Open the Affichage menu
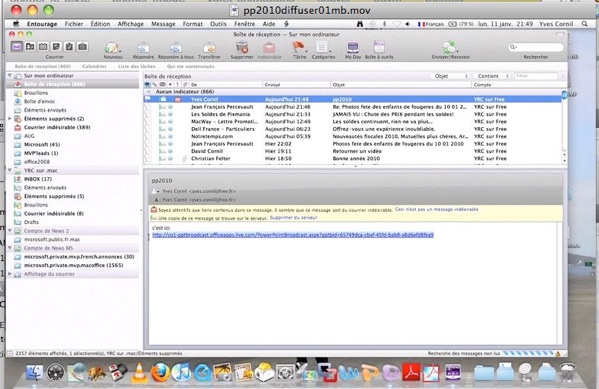The width and height of the screenshot is (599, 389). pyautogui.click(x=130, y=24)
